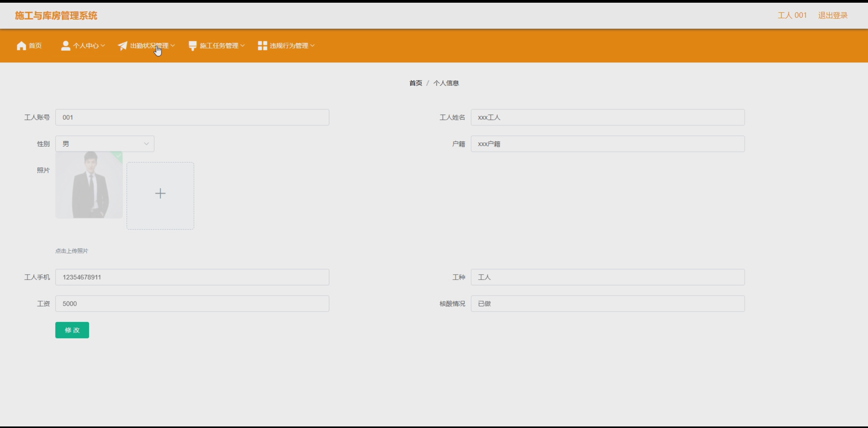The height and width of the screenshot is (428, 868).
Task: Expand the 个人中心 menu chevron
Action: tap(103, 46)
